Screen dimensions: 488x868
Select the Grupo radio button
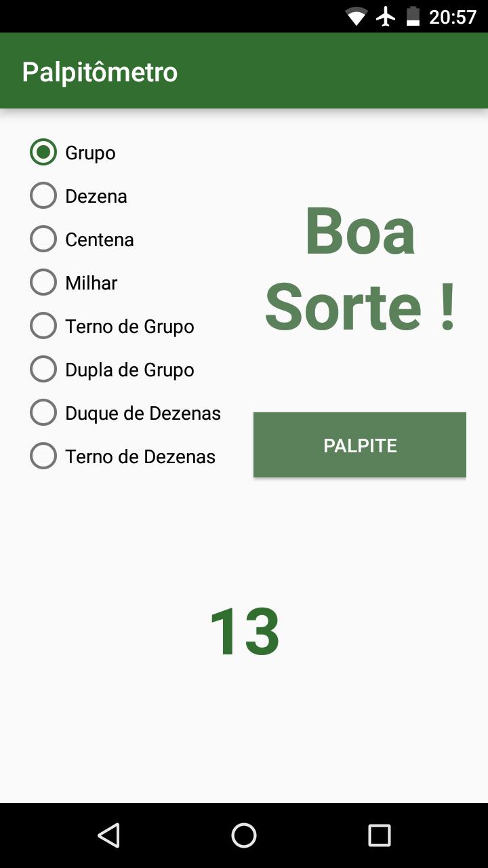pos(43,153)
